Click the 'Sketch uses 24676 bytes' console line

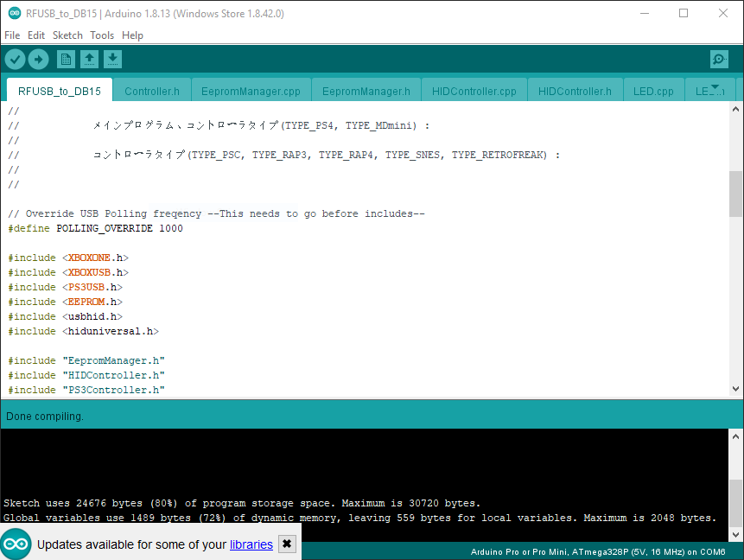(242, 503)
